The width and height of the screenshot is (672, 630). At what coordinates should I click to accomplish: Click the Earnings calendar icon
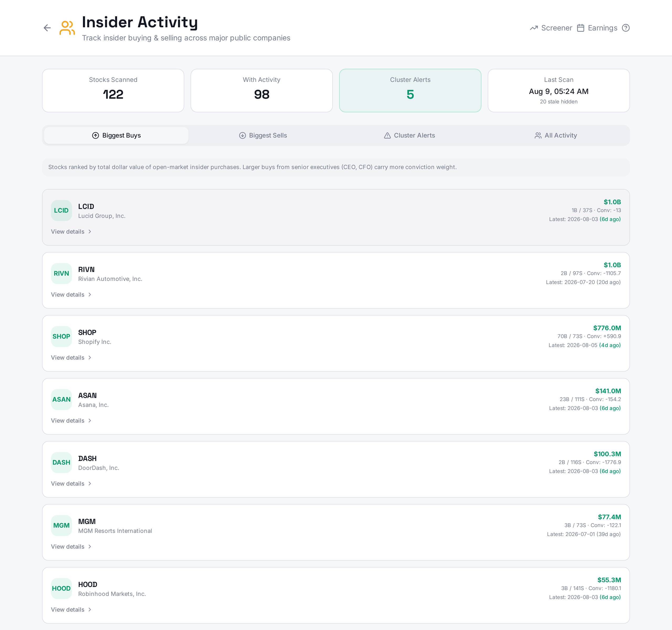click(x=580, y=28)
